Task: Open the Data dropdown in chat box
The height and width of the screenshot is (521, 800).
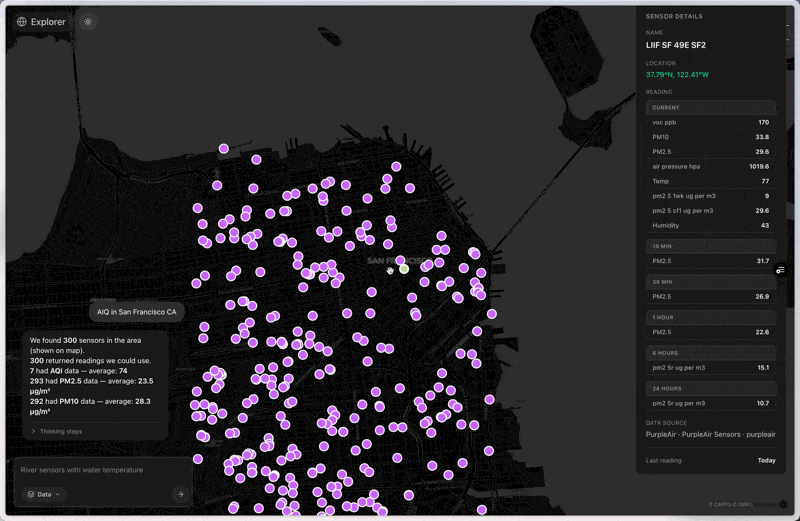Action: [x=44, y=494]
